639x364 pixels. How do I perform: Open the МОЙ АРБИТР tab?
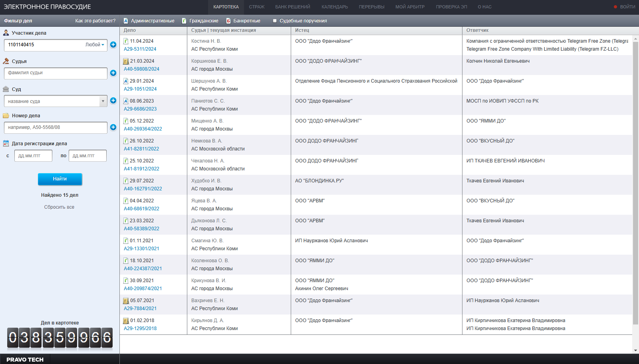pyautogui.click(x=410, y=7)
